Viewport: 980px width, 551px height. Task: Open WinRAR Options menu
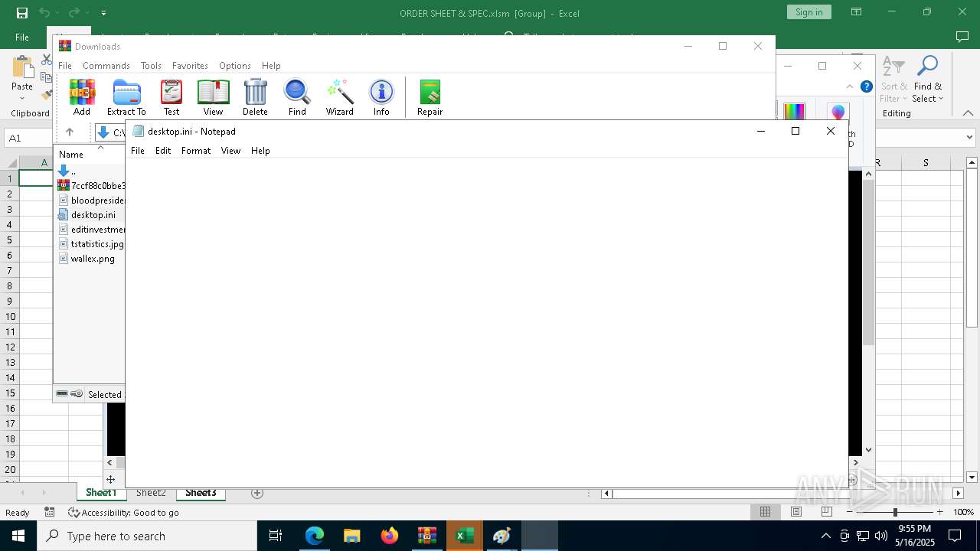point(235,66)
